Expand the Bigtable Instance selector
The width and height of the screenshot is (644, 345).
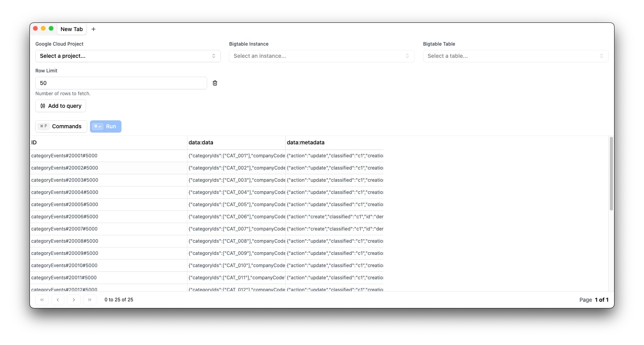pos(321,56)
